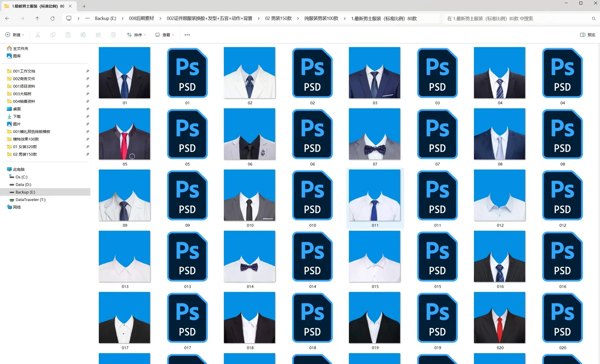Click the Delete trash can icon
Viewport: 600px width, 364px height.
click(113, 35)
